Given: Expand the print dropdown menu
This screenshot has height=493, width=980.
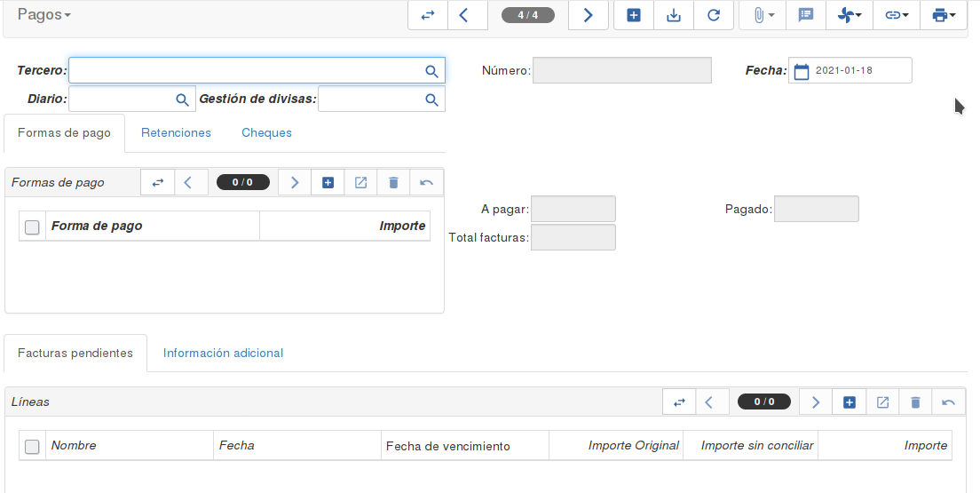Looking at the screenshot, I should point(944,15).
